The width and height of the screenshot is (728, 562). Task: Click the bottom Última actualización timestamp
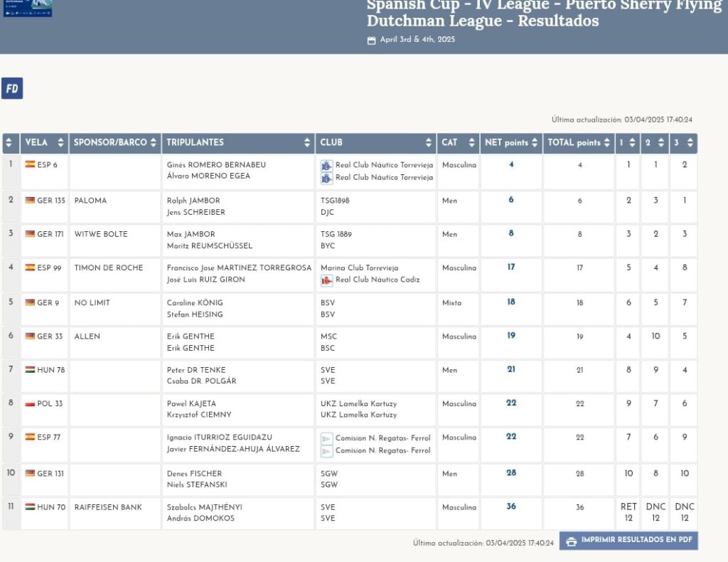483,543
